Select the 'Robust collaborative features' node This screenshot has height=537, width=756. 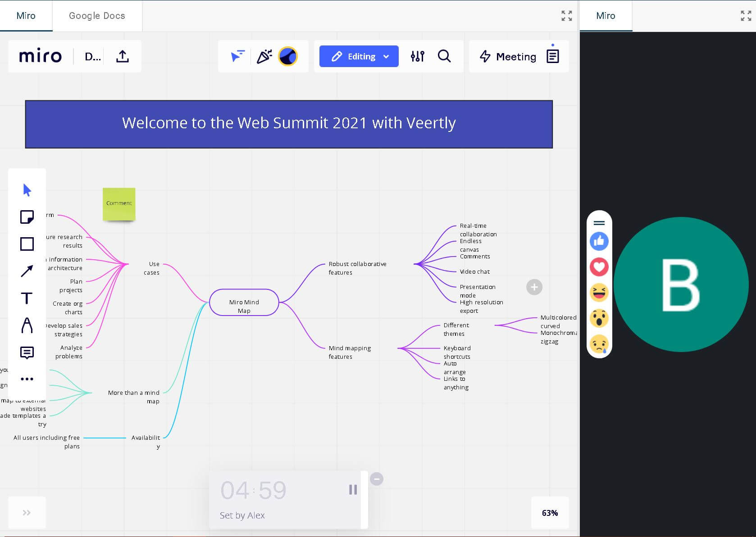[x=358, y=268]
